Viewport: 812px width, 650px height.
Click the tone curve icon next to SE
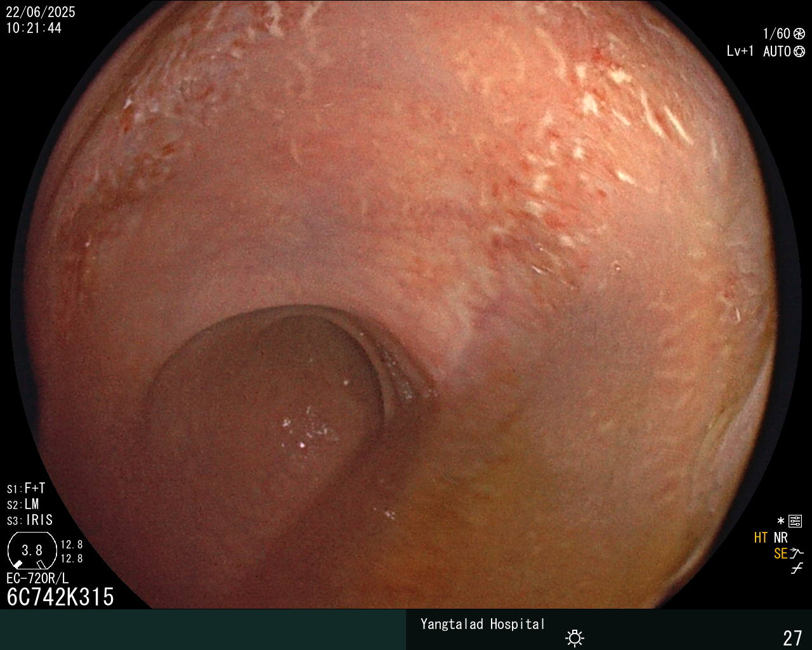pos(797,554)
